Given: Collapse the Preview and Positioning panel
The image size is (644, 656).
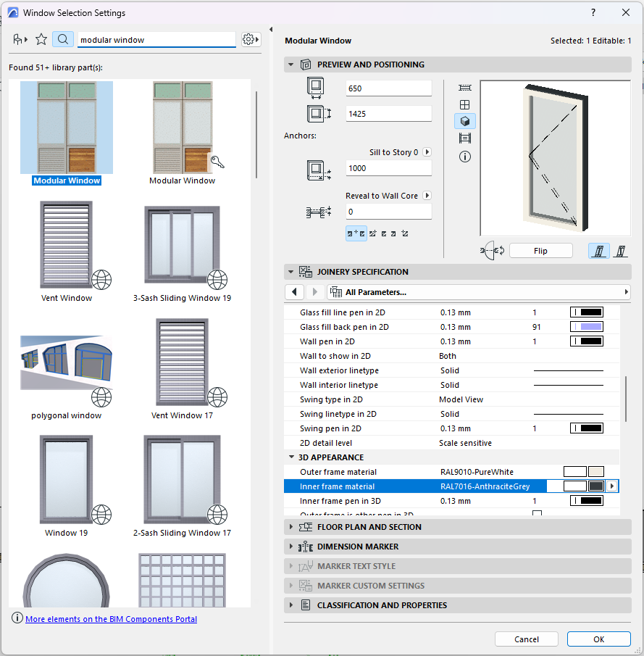Looking at the screenshot, I should [290, 65].
